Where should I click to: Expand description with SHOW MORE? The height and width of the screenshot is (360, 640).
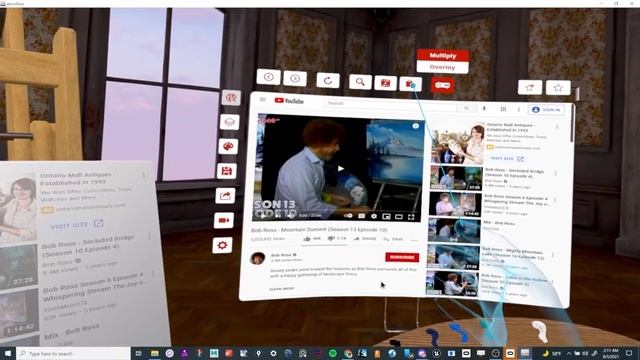point(282,289)
